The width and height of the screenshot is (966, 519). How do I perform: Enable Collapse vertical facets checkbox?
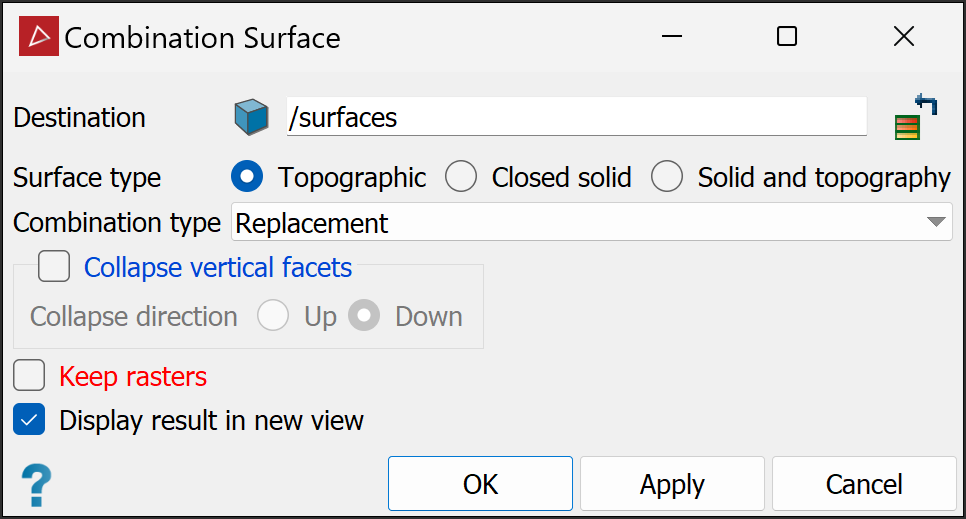coord(54,266)
